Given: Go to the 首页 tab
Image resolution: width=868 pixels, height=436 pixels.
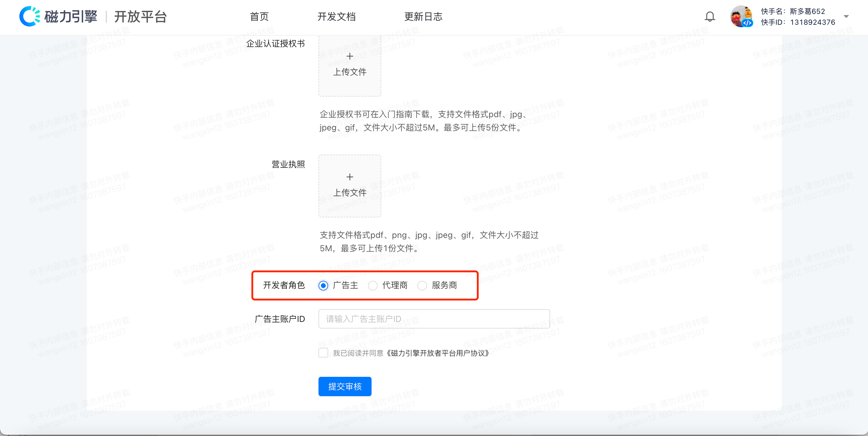Looking at the screenshot, I should [259, 16].
